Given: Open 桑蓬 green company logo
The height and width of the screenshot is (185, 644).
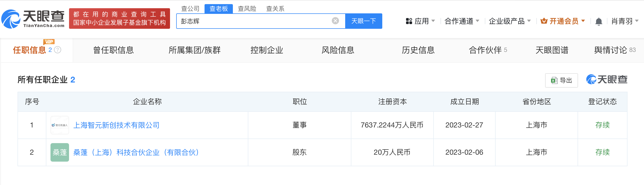Looking at the screenshot, I should 60,152.
